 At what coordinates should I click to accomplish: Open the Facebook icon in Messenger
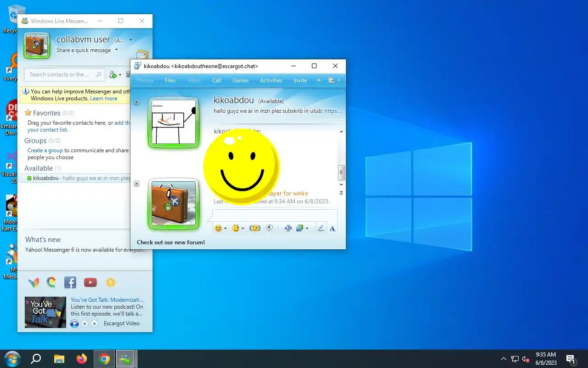click(70, 282)
